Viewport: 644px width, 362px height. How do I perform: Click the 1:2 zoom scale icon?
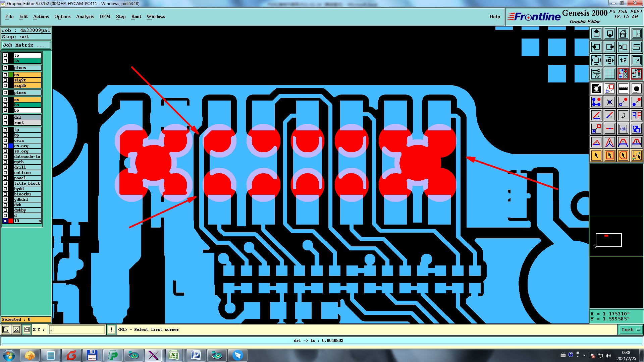[x=623, y=60]
